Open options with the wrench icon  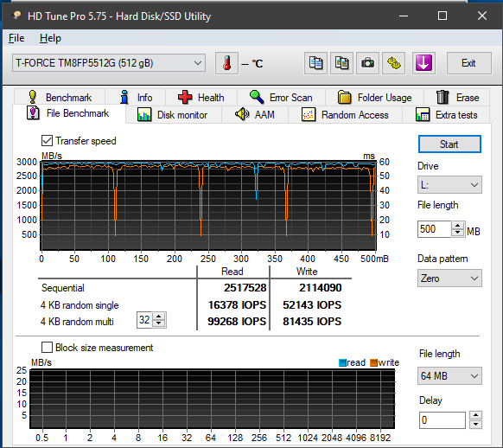(x=393, y=63)
